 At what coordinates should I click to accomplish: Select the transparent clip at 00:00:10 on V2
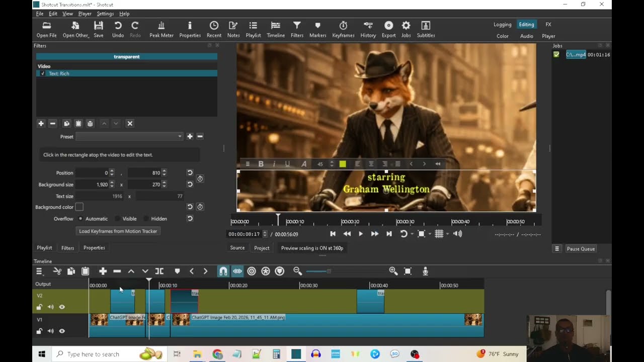click(184, 302)
